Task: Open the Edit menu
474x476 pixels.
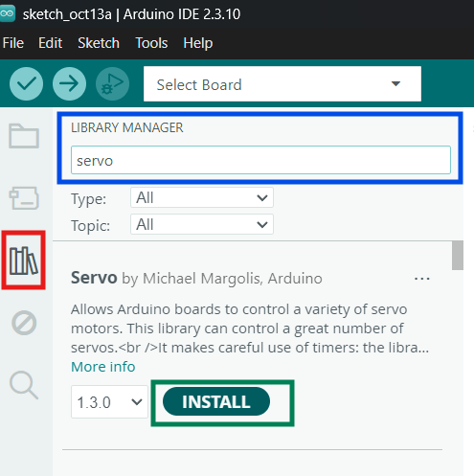Action: pos(50,43)
